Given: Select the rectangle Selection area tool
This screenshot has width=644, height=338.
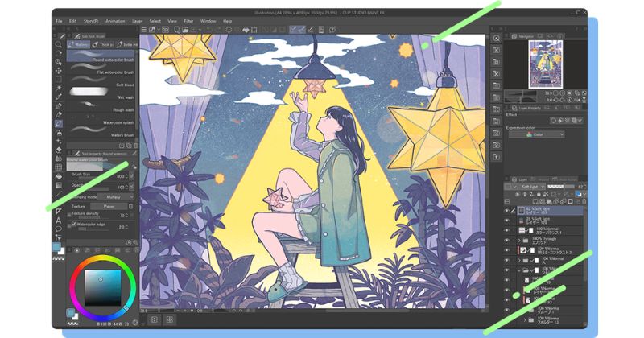Looking at the screenshot, I should pos(58,79).
